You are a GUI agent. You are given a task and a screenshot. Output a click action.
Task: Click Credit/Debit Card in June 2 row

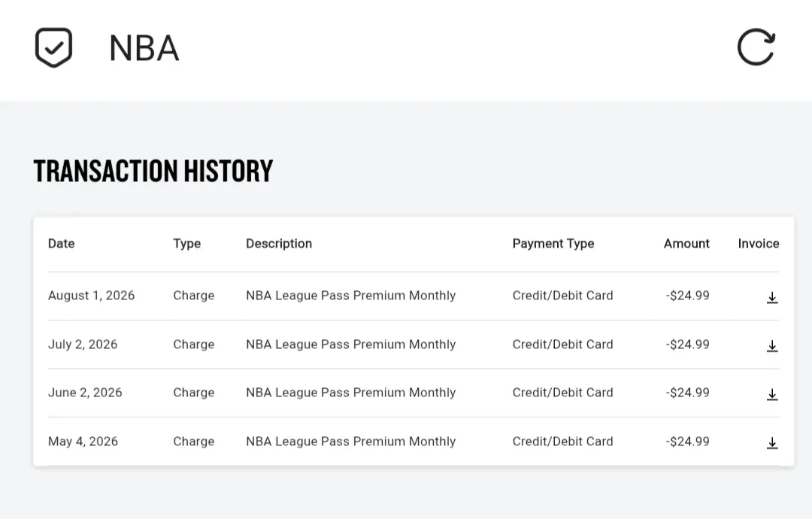[x=563, y=393]
